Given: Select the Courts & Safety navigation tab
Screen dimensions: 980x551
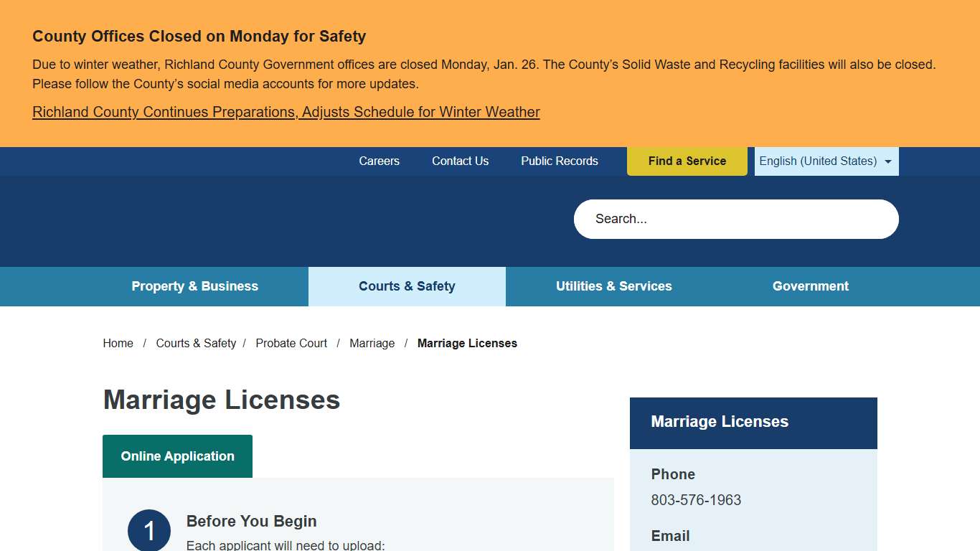Looking at the screenshot, I should click(x=407, y=286).
